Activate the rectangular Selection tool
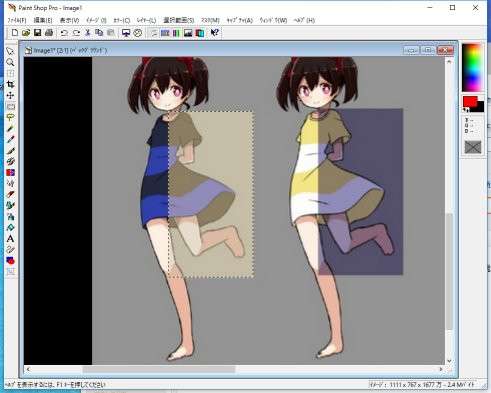 pos(10,106)
